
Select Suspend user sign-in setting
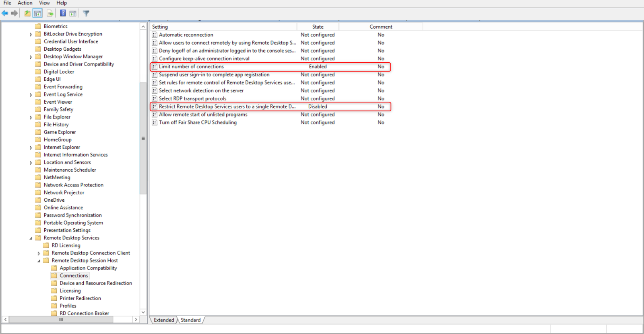[214, 75]
